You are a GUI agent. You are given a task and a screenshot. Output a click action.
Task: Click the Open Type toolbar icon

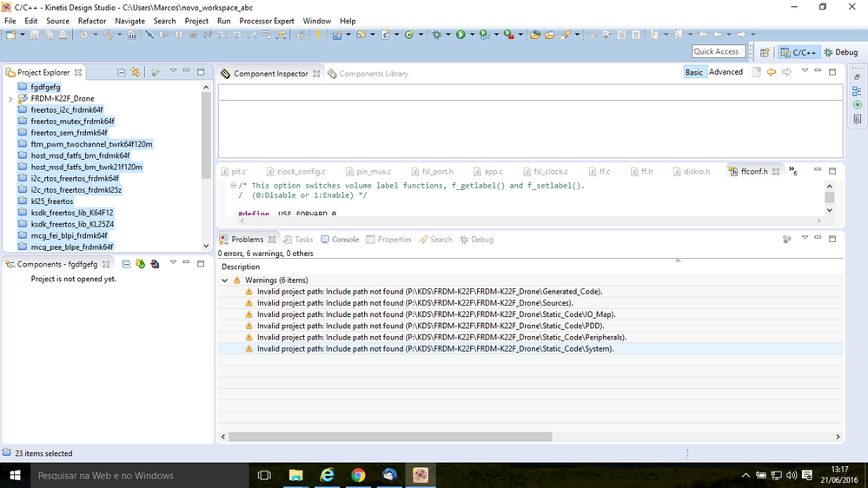(535, 35)
